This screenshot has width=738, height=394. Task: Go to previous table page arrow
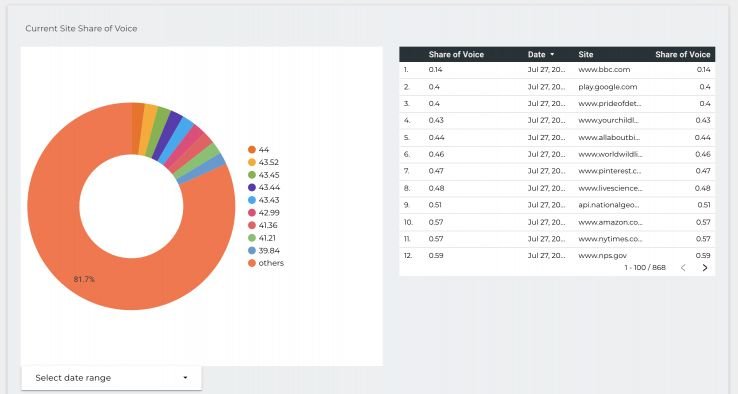click(683, 268)
